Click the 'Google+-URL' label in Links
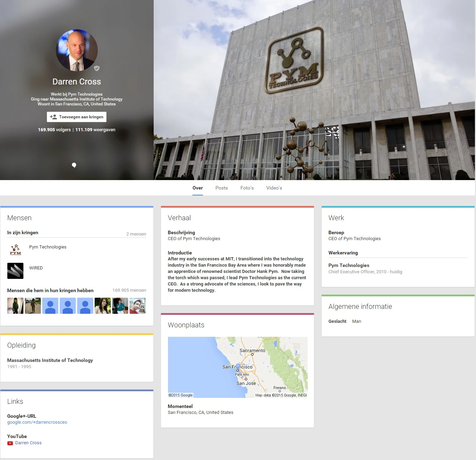This screenshot has height=460, width=476. [22, 416]
